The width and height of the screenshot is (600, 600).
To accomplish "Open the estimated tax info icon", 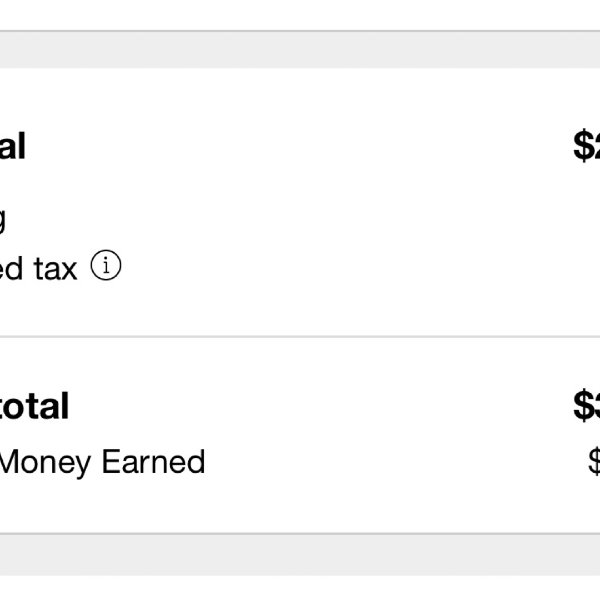I will tap(106, 265).
